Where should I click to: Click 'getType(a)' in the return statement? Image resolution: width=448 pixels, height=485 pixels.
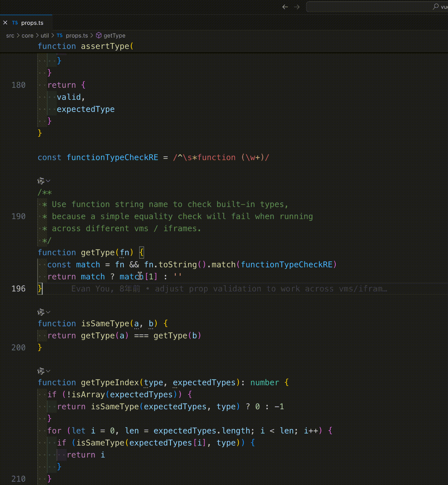[105, 336]
